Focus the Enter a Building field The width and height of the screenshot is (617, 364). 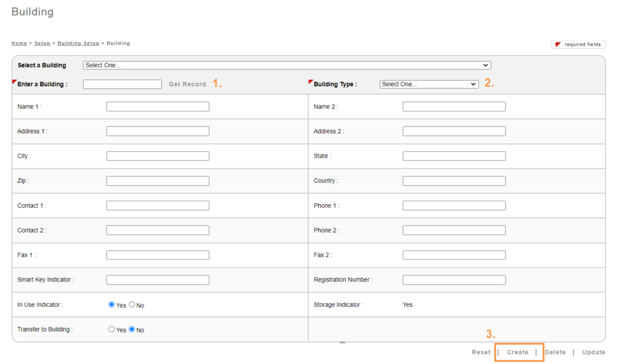(122, 84)
